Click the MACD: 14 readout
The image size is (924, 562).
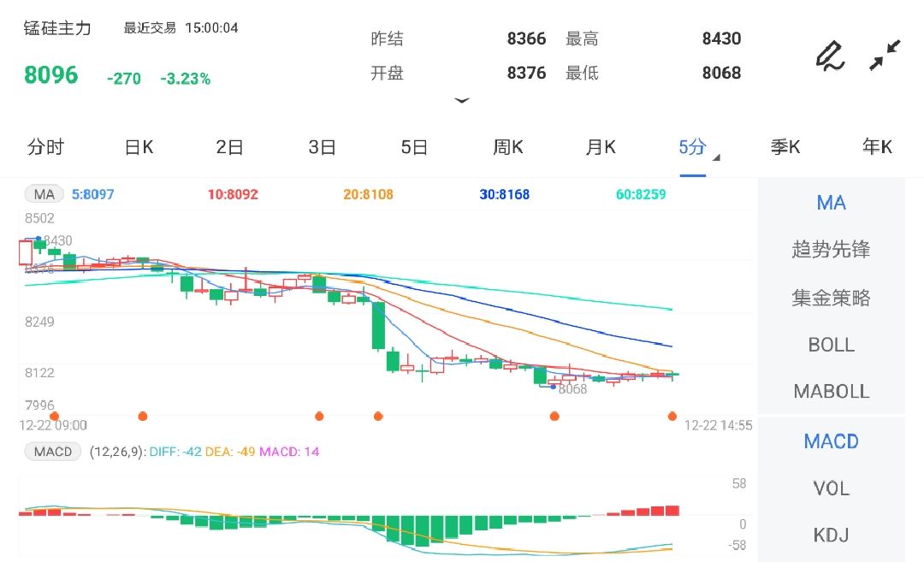pyautogui.click(x=289, y=452)
